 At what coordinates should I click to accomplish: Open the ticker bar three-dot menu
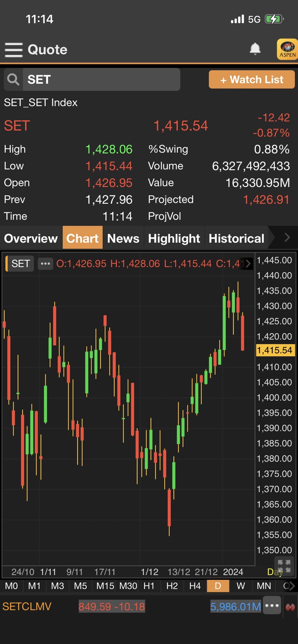pyautogui.click(x=272, y=606)
